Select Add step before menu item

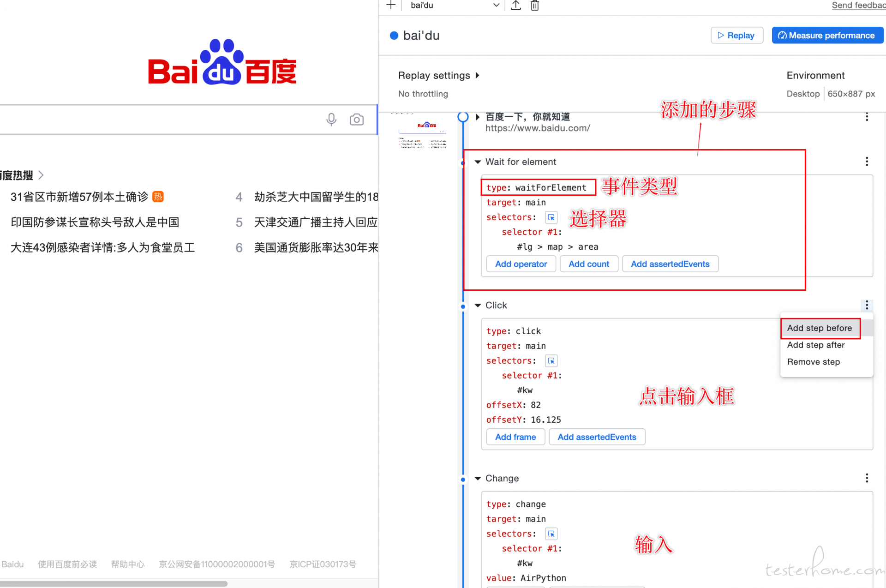click(820, 328)
